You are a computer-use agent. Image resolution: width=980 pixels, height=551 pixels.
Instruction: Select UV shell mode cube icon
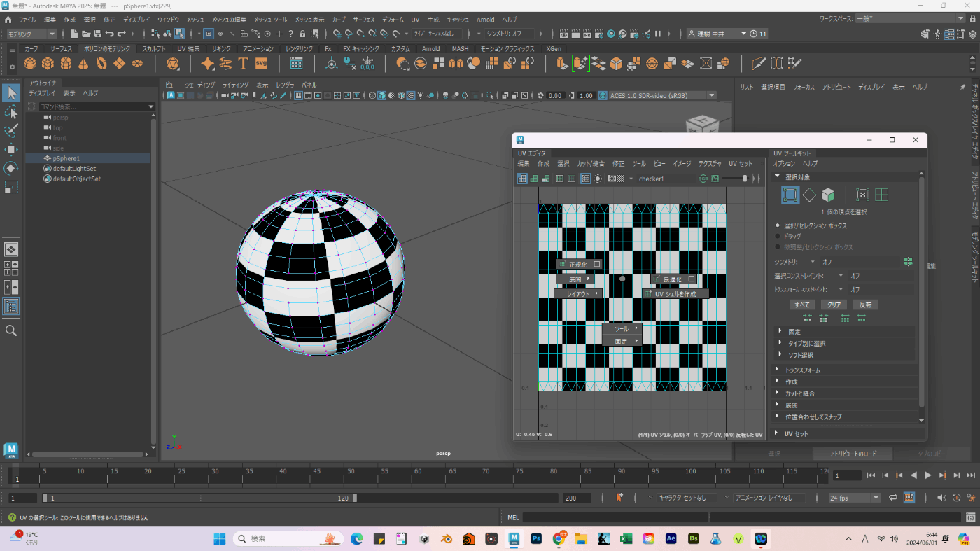coord(828,195)
